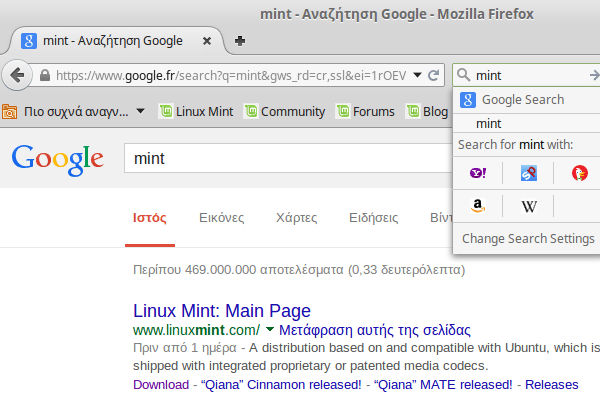Switch to the Χάρτες results tab

[297, 218]
